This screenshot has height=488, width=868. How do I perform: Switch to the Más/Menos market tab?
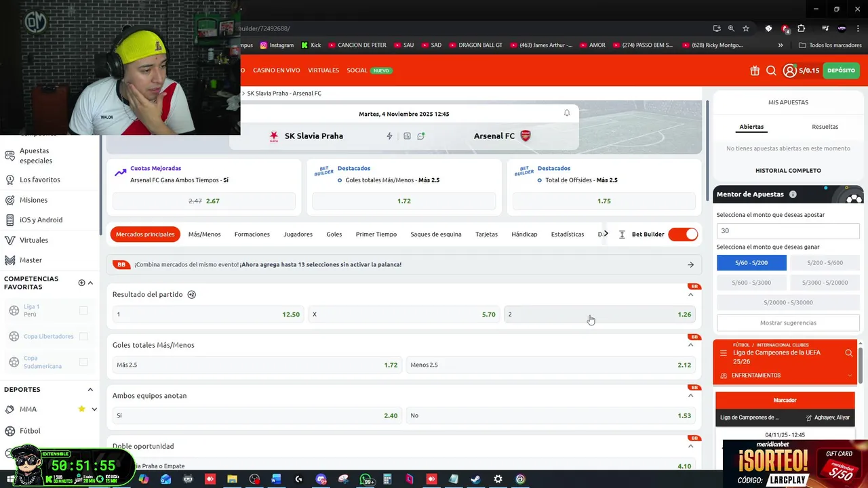[x=204, y=235]
